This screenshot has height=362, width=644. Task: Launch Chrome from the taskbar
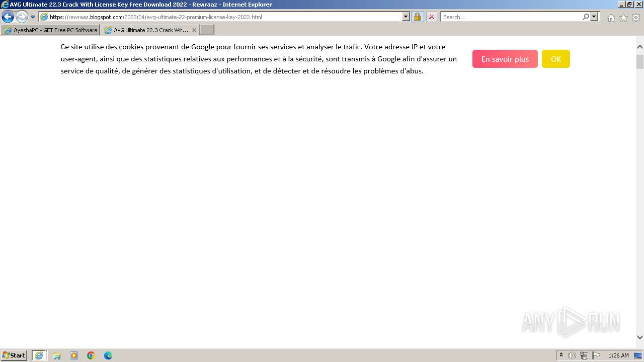[x=91, y=355]
